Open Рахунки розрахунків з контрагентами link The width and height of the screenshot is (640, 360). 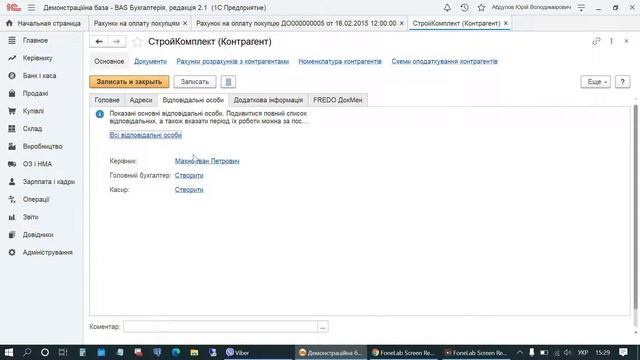pyautogui.click(x=233, y=62)
